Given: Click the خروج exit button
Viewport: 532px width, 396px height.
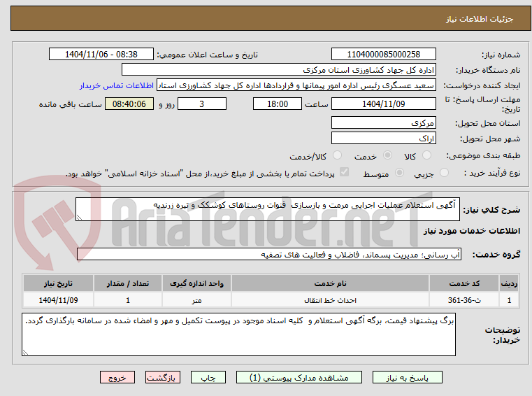Looking at the screenshot, I should point(117,377).
